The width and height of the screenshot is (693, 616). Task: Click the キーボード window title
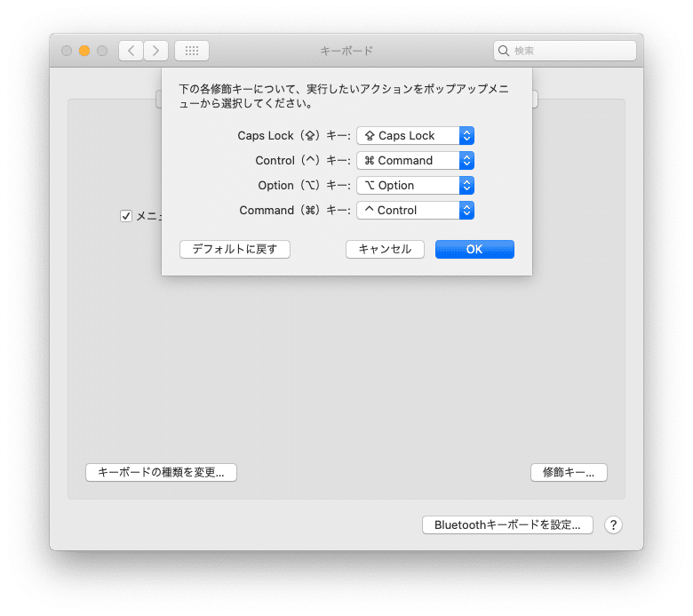click(x=346, y=51)
